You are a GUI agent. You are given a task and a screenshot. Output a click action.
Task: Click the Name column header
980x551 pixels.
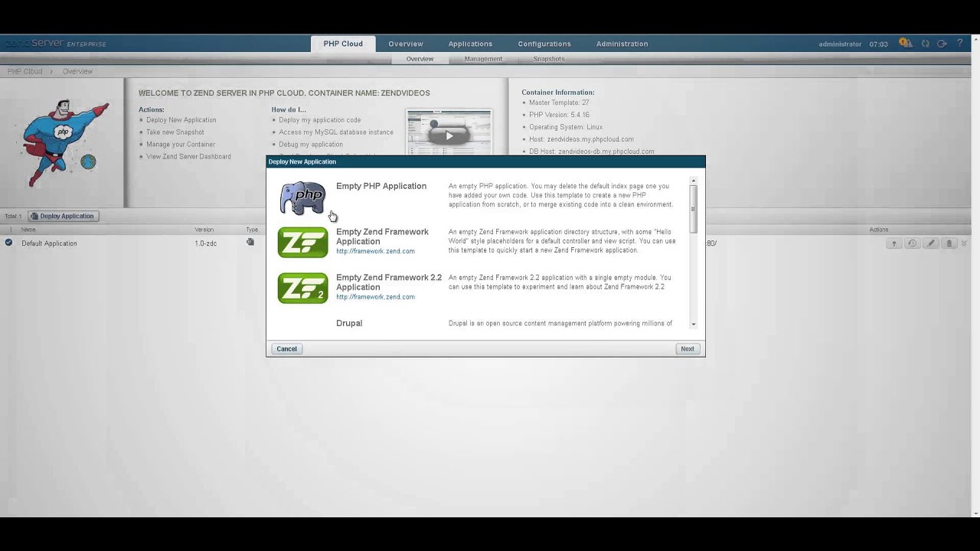tap(28, 230)
